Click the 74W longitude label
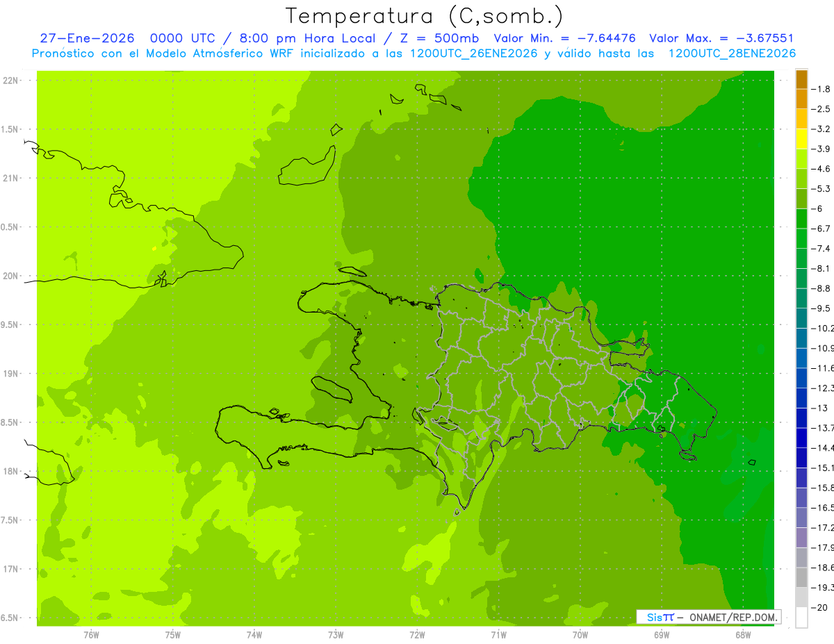This screenshot has width=834, height=644. [254, 635]
